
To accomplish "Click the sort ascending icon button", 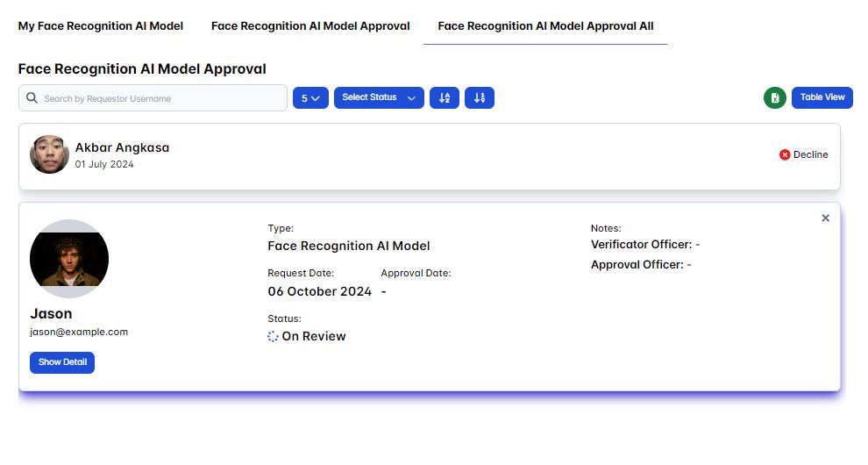I will pyautogui.click(x=445, y=97).
